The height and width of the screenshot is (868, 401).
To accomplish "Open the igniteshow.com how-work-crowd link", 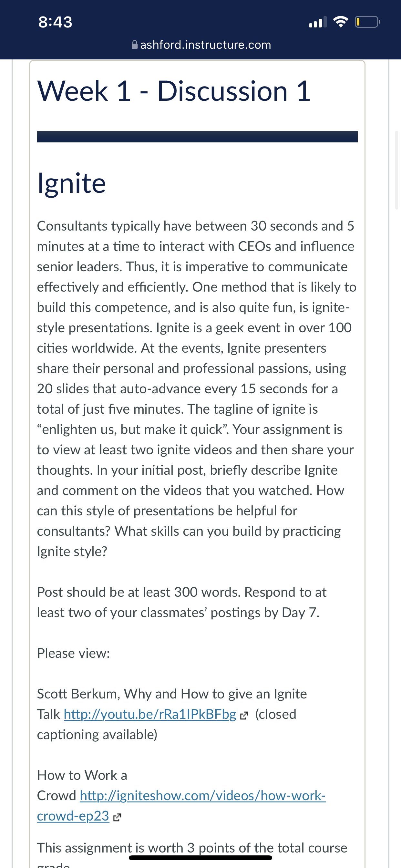I will 181,806.
